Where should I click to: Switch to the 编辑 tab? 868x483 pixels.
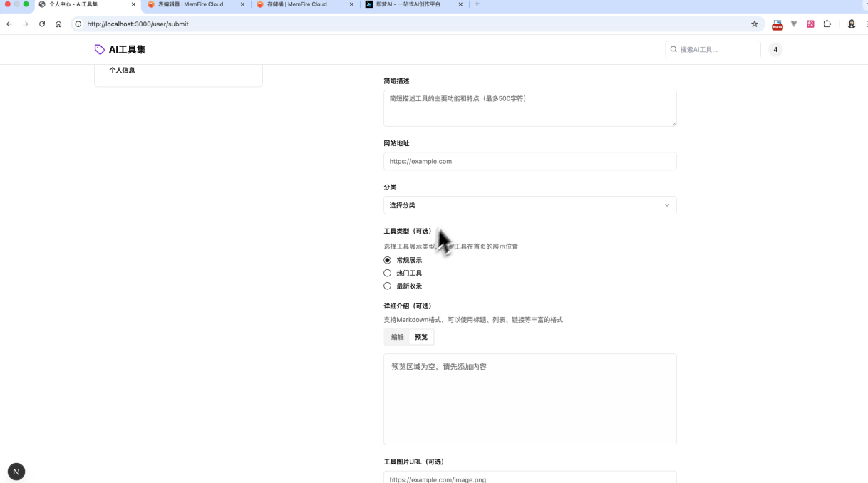point(397,337)
